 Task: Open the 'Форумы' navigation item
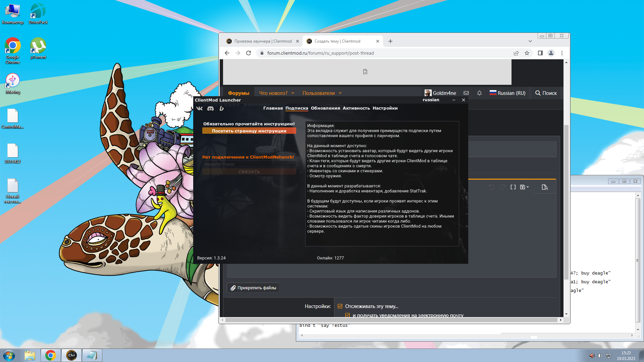pos(239,93)
